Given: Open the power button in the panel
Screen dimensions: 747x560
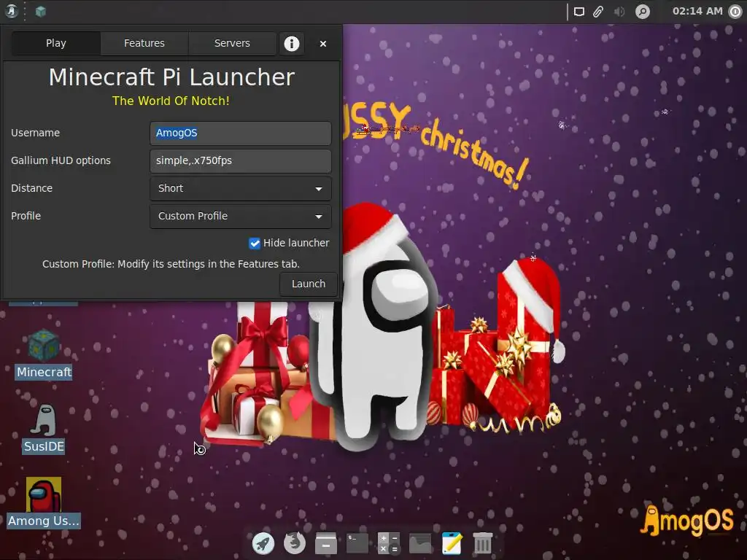Looking at the screenshot, I should 735,12.
